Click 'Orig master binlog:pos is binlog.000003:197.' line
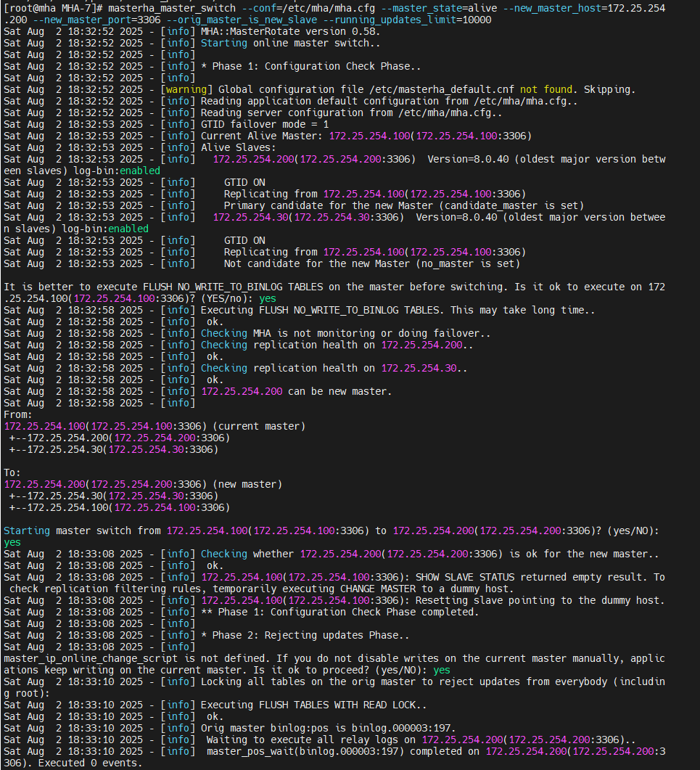Viewport: 700px width, 770px height. (x=329, y=728)
